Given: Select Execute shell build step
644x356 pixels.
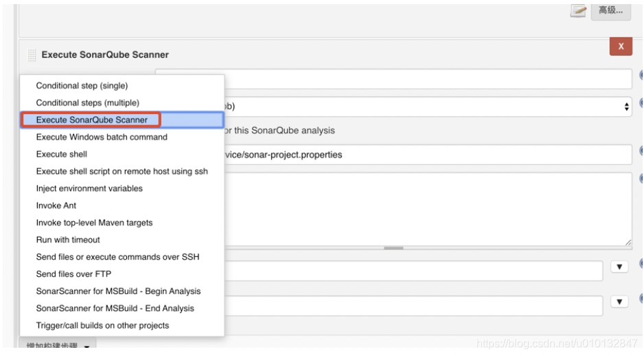Looking at the screenshot, I should 122,154.
